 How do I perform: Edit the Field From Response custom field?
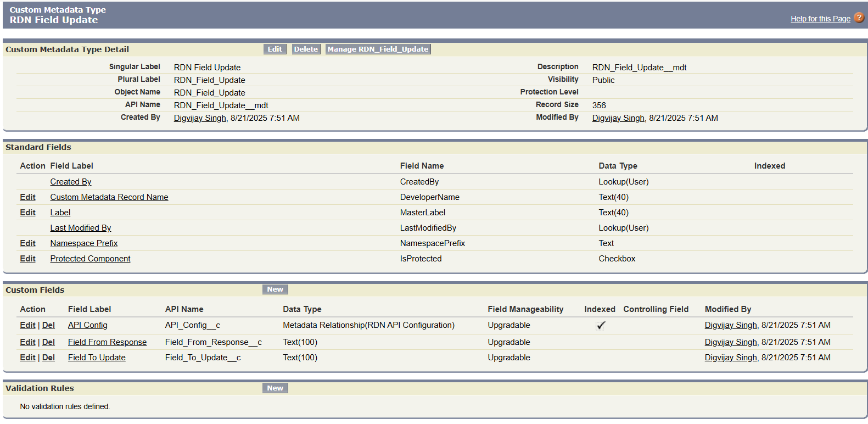pos(27,342)
